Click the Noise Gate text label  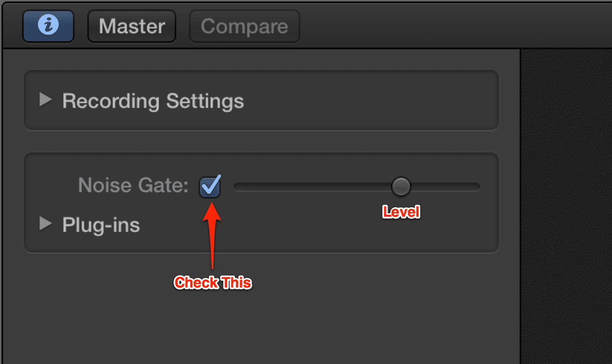132,185
